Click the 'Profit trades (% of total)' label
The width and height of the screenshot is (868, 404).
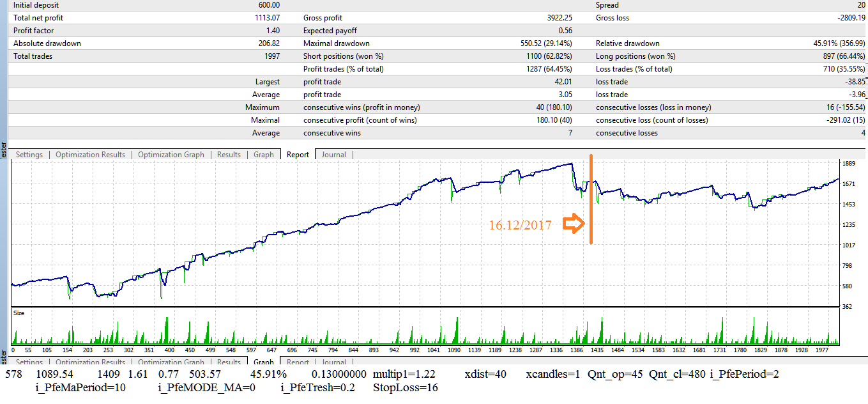coord(344,69)
